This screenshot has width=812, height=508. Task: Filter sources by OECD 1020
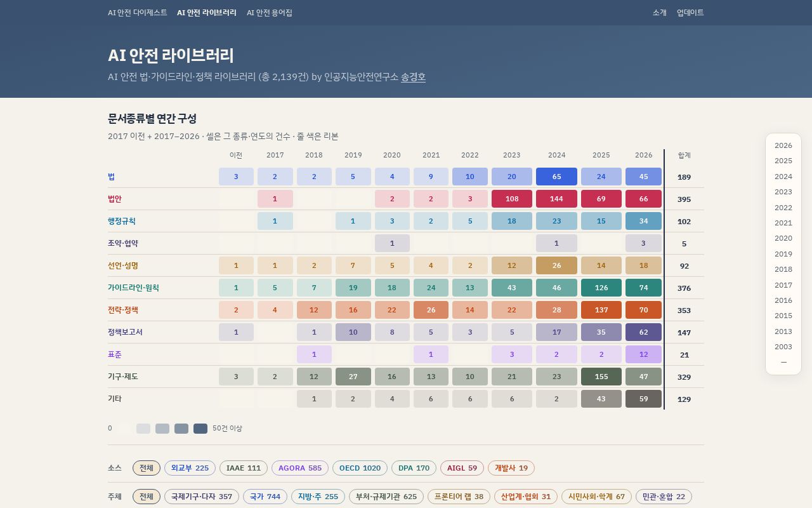(x=360, y=468)
